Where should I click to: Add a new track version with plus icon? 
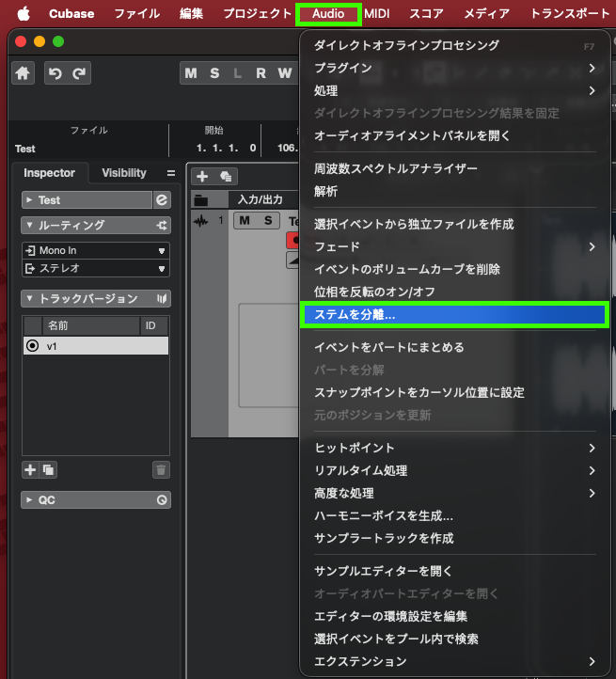pyautogui.click(x=30, y=469)
